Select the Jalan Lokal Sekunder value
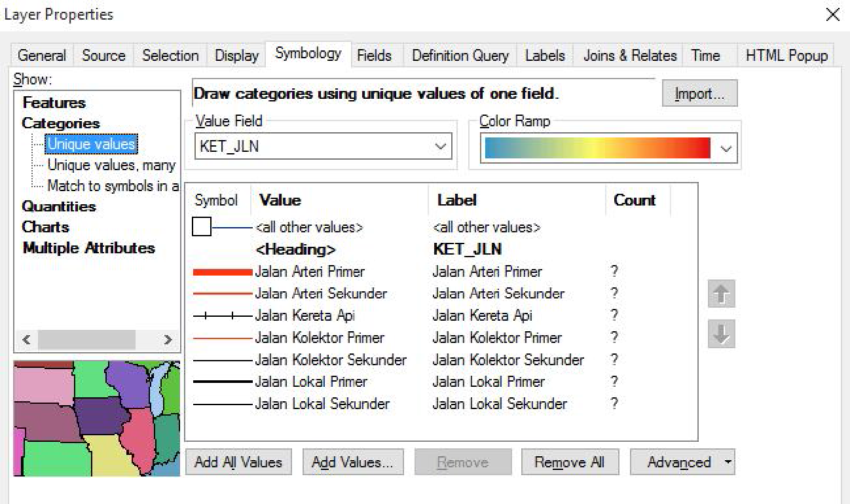 point(322,404)
